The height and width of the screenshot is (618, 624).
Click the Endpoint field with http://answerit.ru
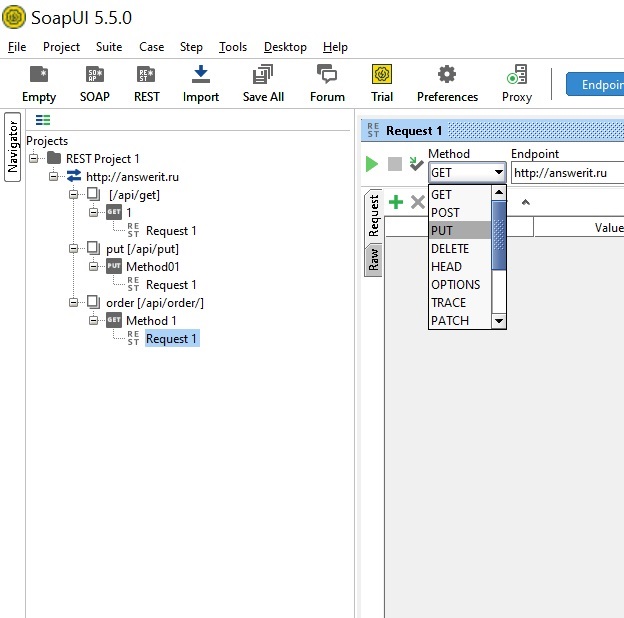click(x=567, y=173)
